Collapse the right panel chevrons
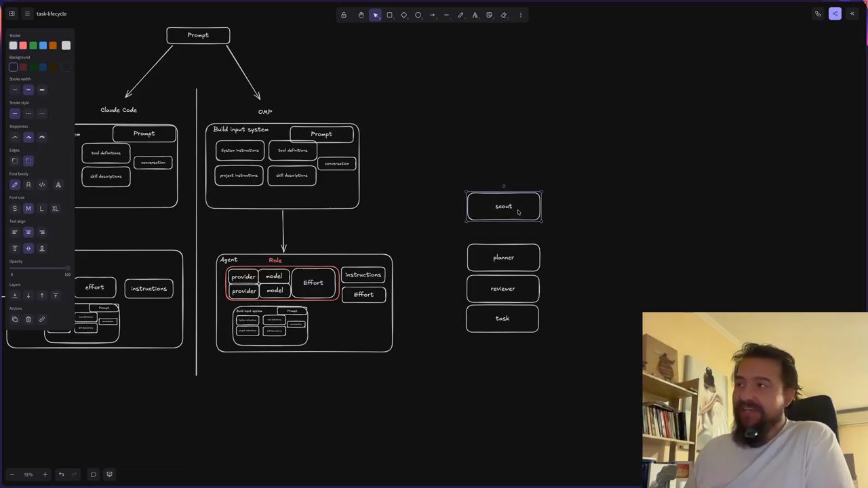This screenshot has width=868, height=488. (x=852, y=14)
